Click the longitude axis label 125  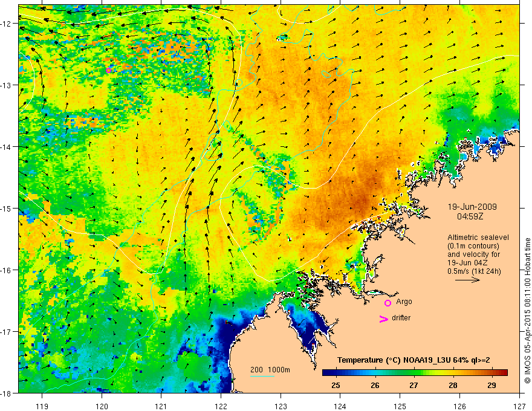click(x=400, y=406)
